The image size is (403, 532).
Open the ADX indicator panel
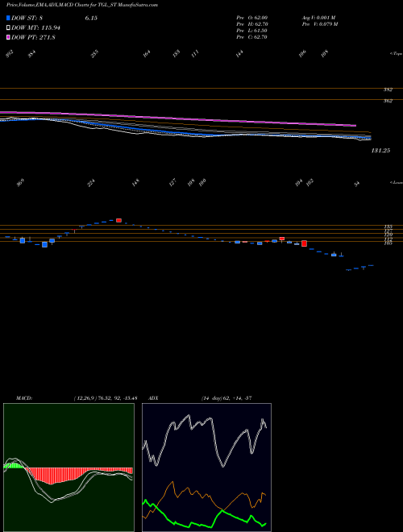[206, 468]
